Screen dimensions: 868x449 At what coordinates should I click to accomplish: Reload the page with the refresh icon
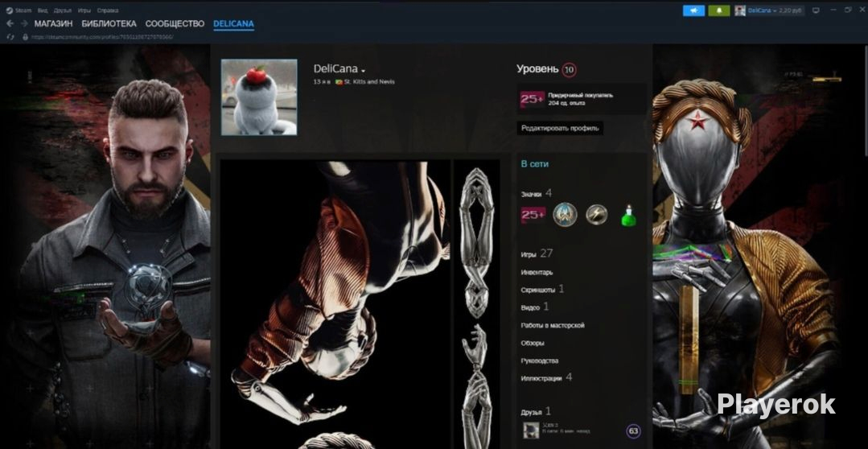tap(10, 37)
